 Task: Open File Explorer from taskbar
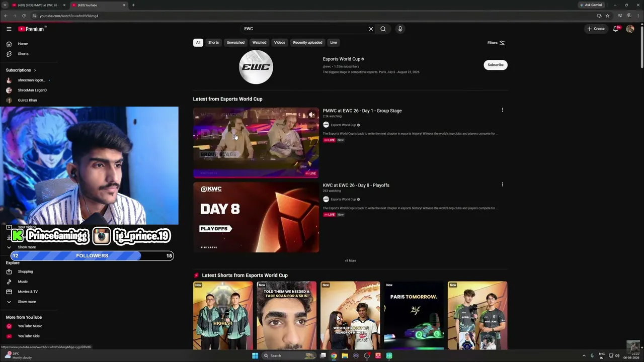point(345,355)
